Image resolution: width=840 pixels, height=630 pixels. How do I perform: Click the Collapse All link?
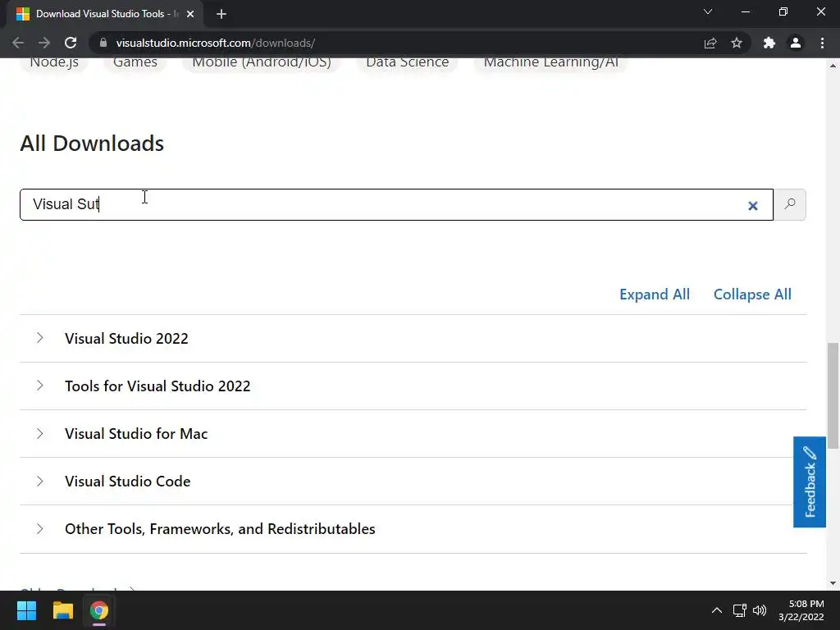pyautogui.click(x=752, y=294)
